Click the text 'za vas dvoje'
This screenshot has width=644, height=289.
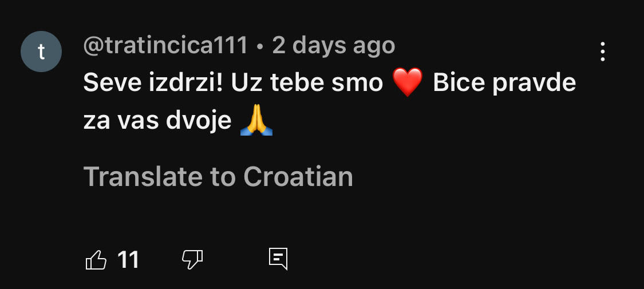[x=157, y=121]
